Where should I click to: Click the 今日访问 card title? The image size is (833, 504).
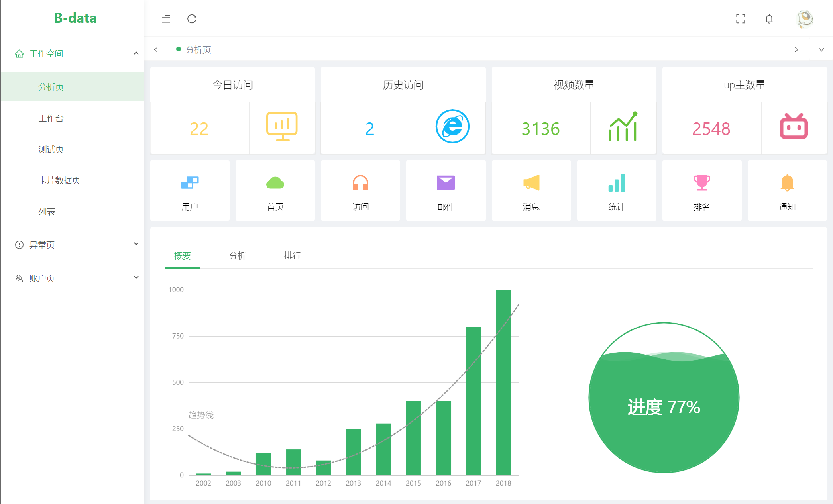(x=233, y=85)
